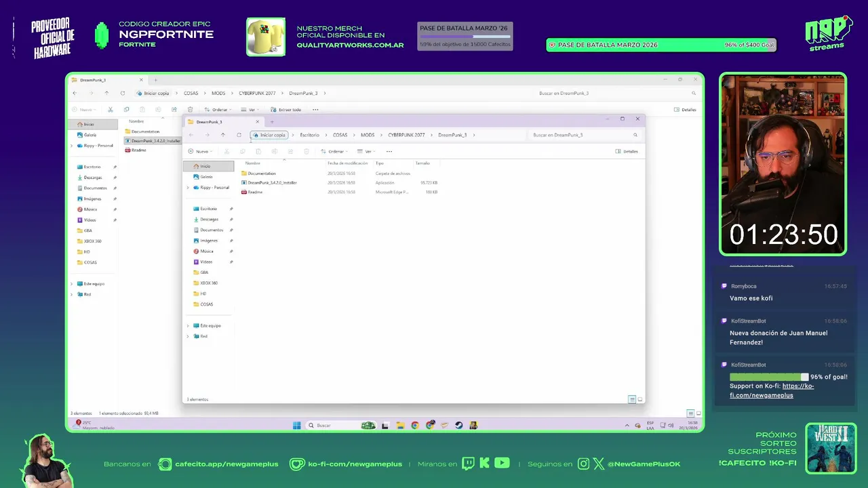Refresh the back DreamPunk_3 window
The image size is (868, 488).
point(122,93)
